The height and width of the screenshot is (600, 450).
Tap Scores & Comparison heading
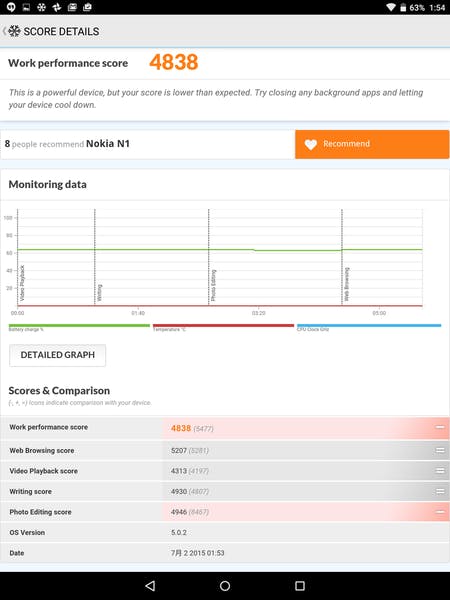pos(59,391)
